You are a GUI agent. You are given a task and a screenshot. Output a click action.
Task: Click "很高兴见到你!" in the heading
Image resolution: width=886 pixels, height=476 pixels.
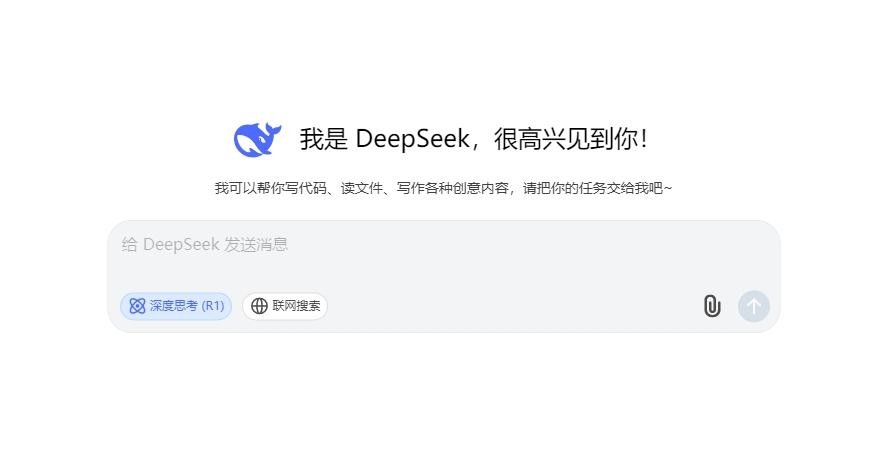(571, 139)
